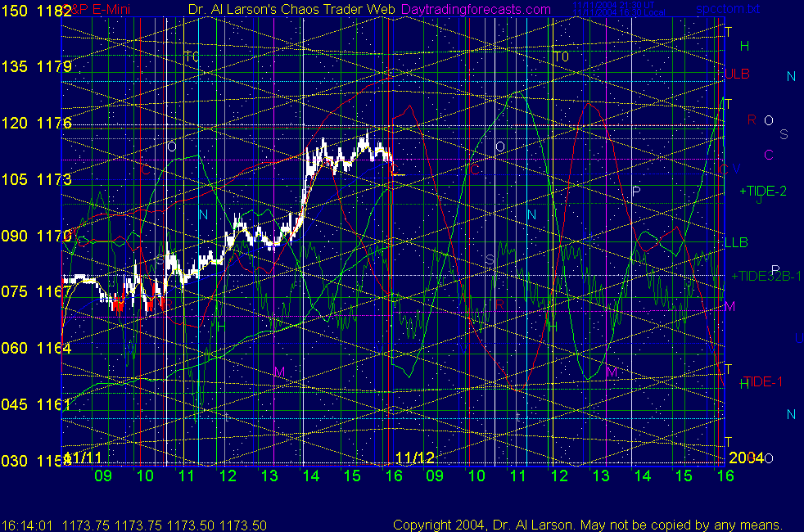Click the 105 1173 price axis label
This screenshot has width=804, height=532.
pyautogui.click(x=36, y=179)
